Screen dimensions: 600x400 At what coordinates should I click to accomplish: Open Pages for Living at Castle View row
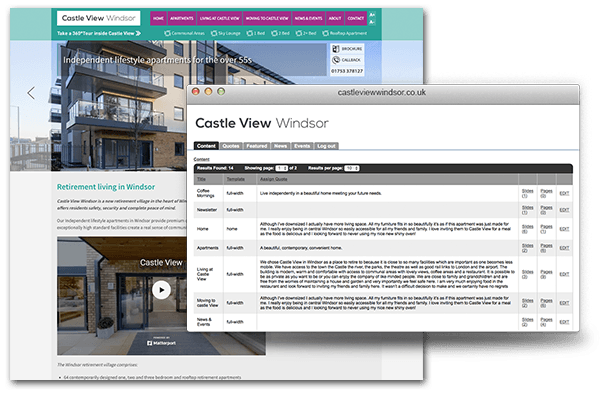coord(546,274)
